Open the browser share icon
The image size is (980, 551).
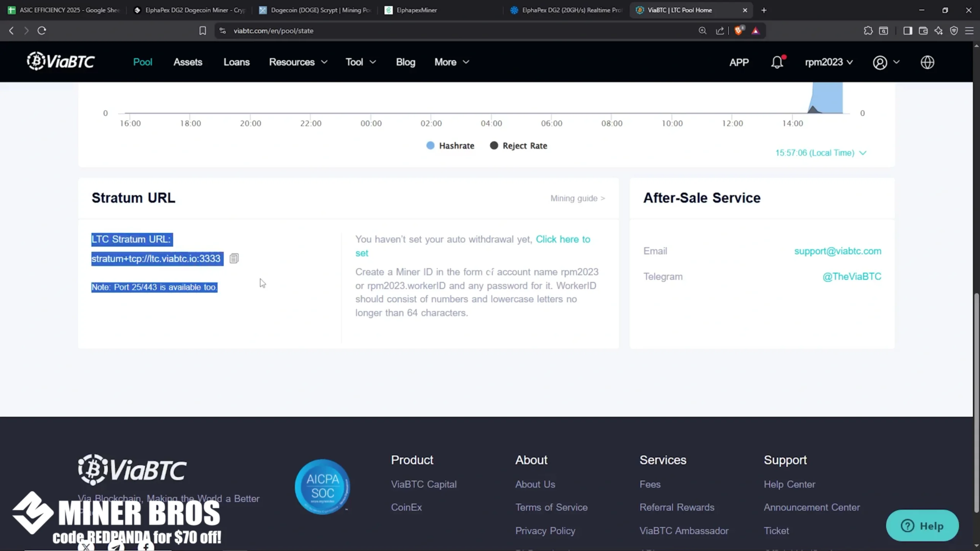click(x=720, y=31)
